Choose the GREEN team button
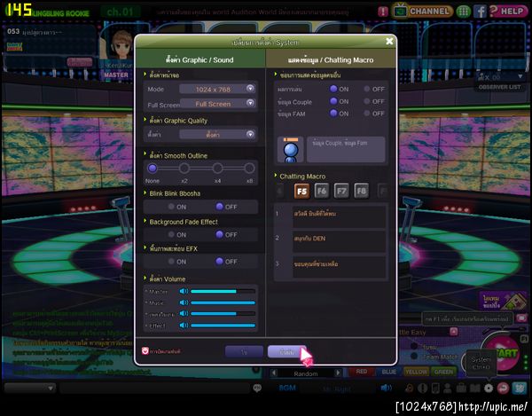532x416 pixels. pos(443,372)
